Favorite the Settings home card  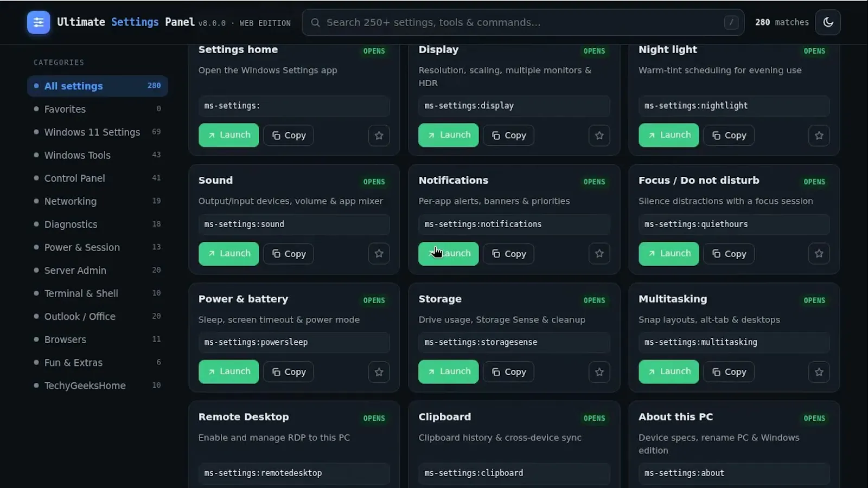pyautogui.click(x=379, y=136)
